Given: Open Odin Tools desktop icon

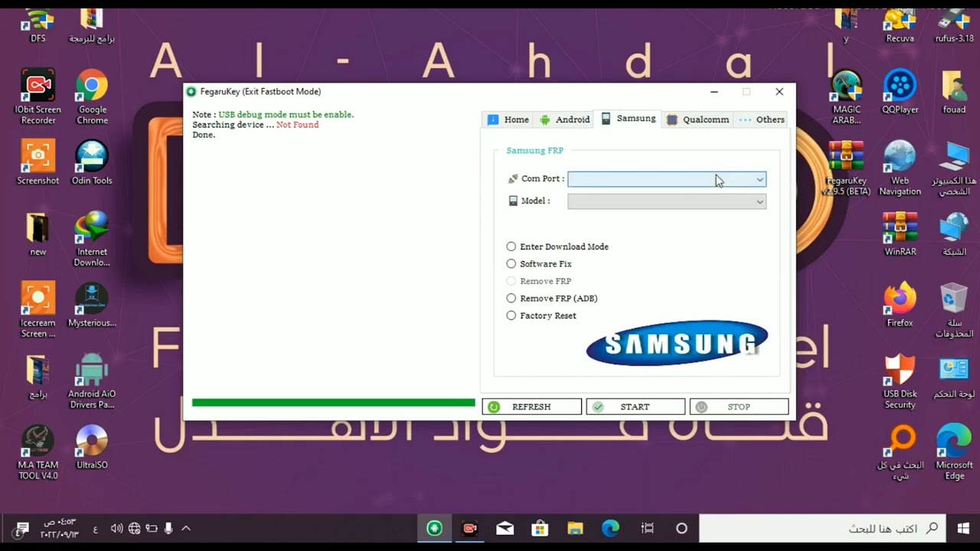Looking at the screenshot, I should (x=92, y=162).
